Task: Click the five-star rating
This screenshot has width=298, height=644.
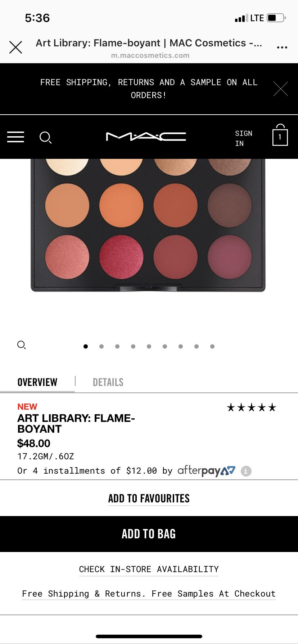Action: [x=252, y=407]
